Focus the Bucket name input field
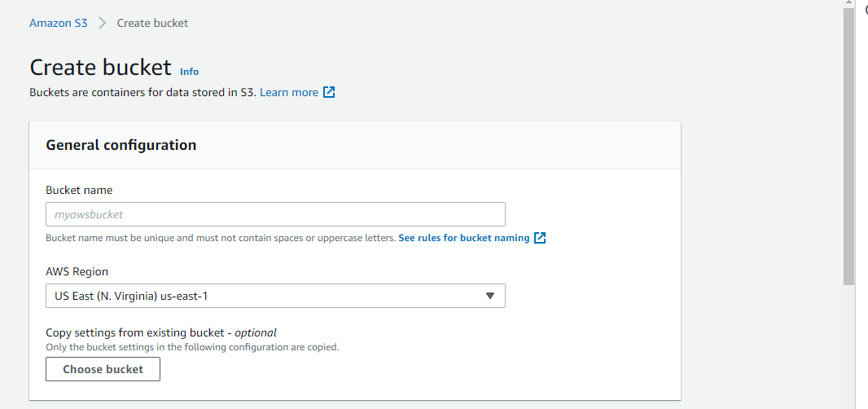The height and width of the screenshot is (409, 868). point(275,214)
